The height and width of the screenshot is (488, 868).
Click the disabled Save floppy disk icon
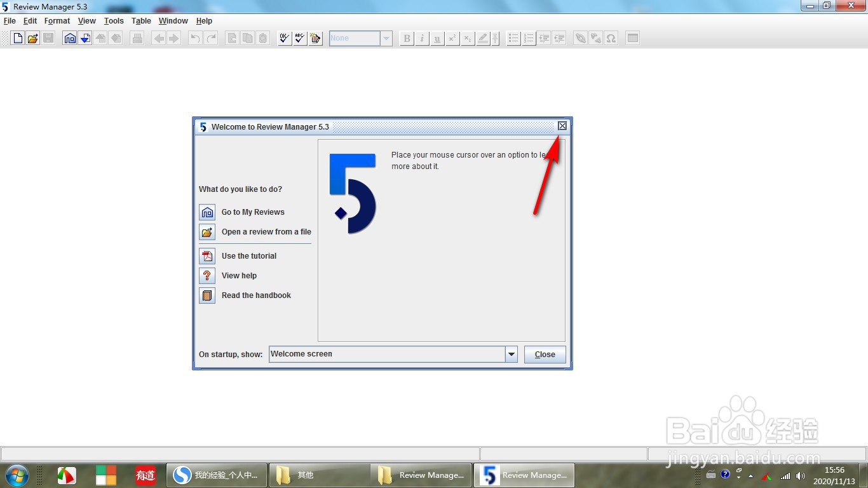pyautogui.click(x=48, y=38)
